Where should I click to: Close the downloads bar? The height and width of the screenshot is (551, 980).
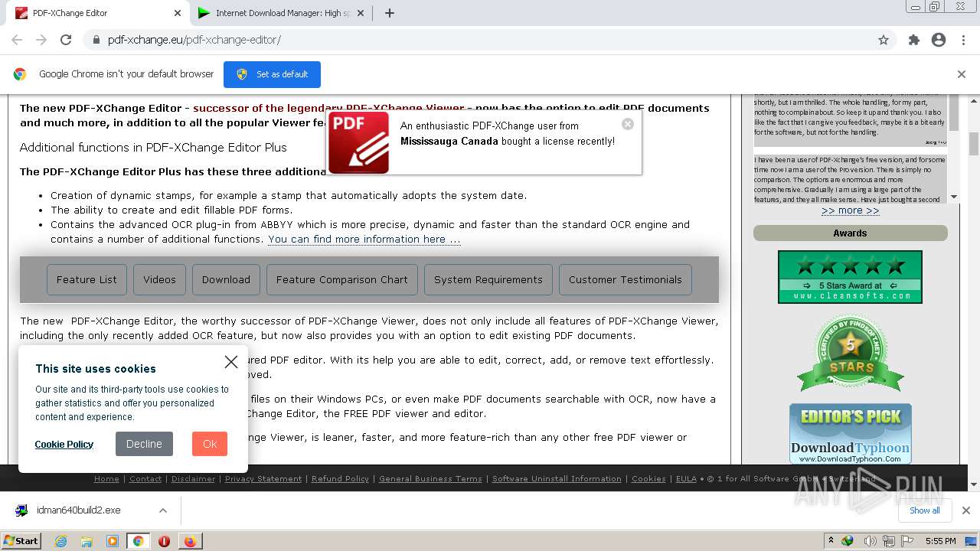pyautogui.click(x=966, y=510)
